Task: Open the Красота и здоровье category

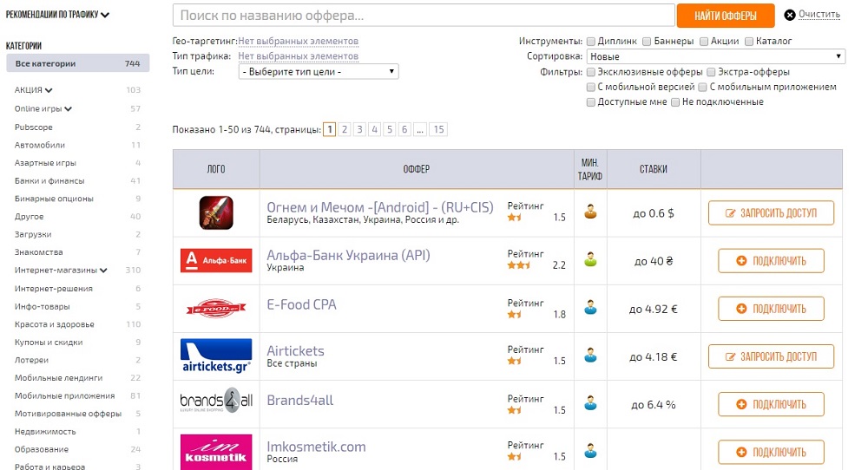Action: [x=54, y=324]
